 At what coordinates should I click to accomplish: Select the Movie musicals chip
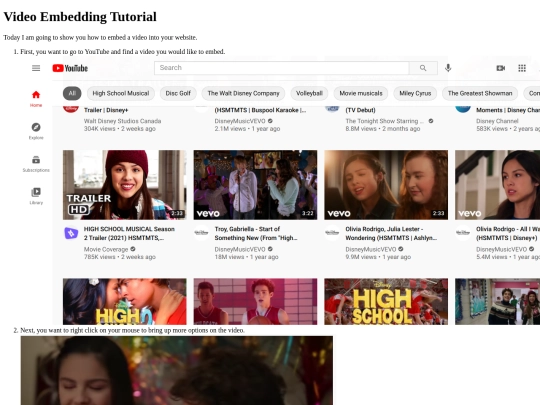tap(361, 93)
